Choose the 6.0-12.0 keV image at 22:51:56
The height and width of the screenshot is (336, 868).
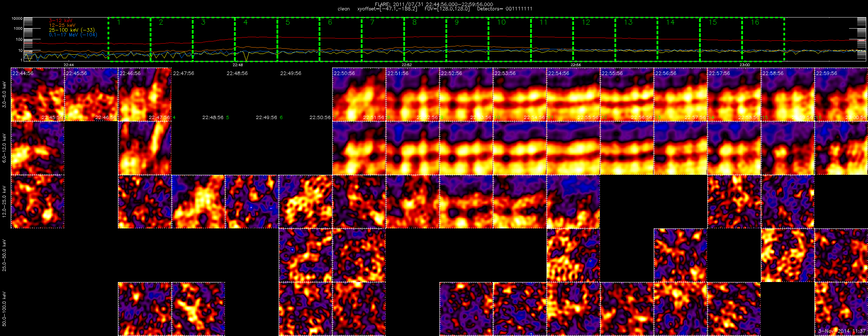click(413, 148)
